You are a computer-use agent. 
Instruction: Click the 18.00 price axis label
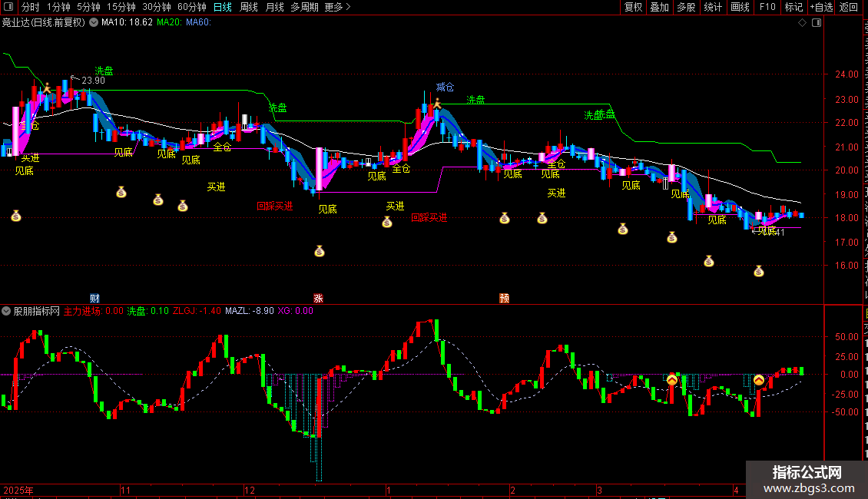coord(846,218)
